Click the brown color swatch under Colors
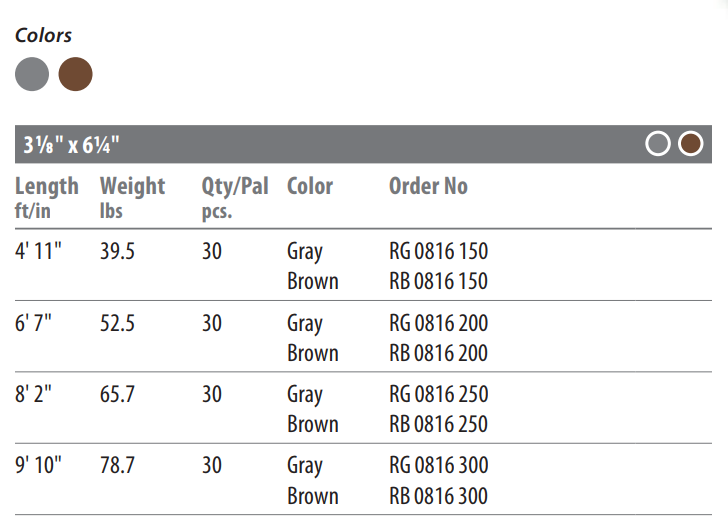 click(x=75, y=74)
